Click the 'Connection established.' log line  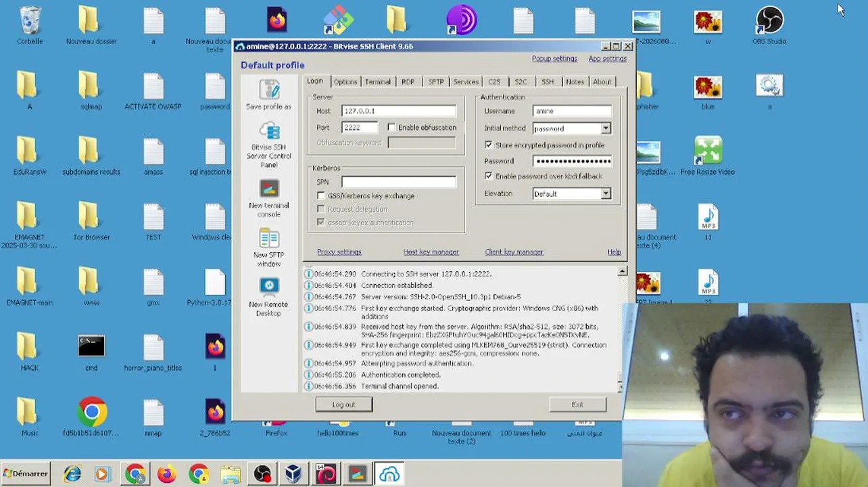397,285
